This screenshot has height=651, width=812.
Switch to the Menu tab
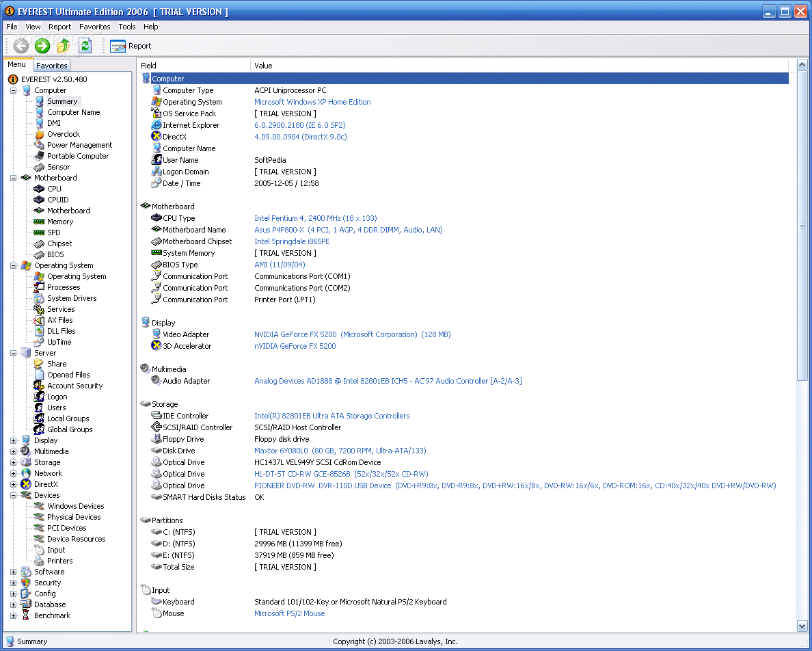coord(16,65)
